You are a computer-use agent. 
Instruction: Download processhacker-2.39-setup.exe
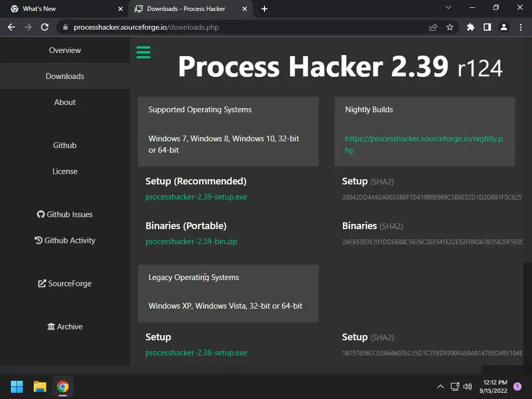pos(196,197)
